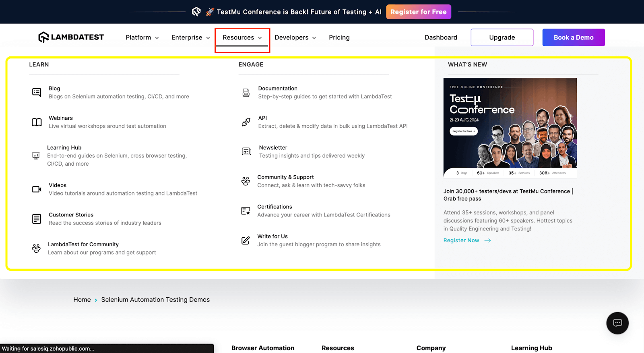Open the Documentation link
Screen dimensions: 644x353
(x=278, y=89)
